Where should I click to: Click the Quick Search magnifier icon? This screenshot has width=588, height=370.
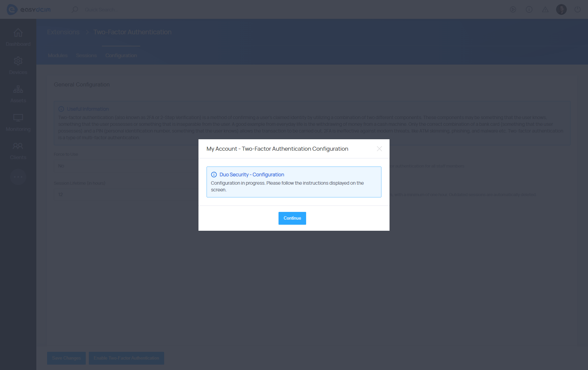tap(75, 9)
